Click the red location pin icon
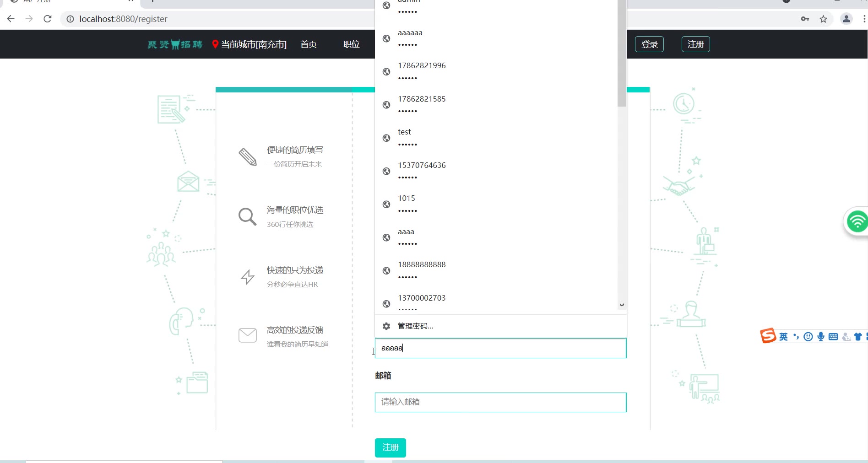Image resolution: width=868 pixels, height=463 pixels. [215, 44]
